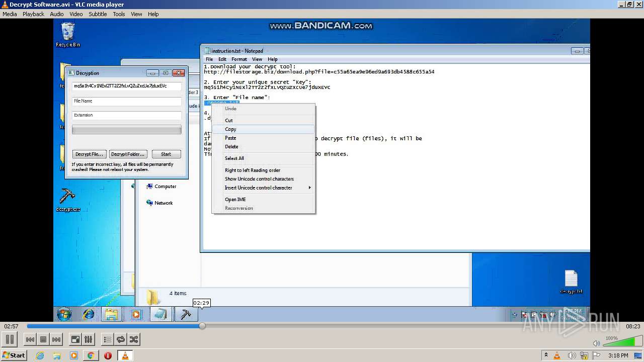644x362 pixels.
Task: Click the VLC seek bar handle
Action: [x=202, y=326]
